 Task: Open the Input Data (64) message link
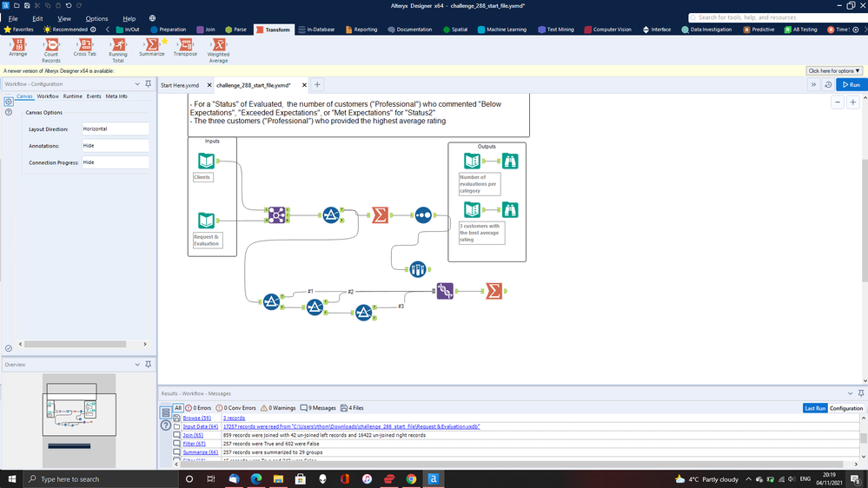(201, 426)
